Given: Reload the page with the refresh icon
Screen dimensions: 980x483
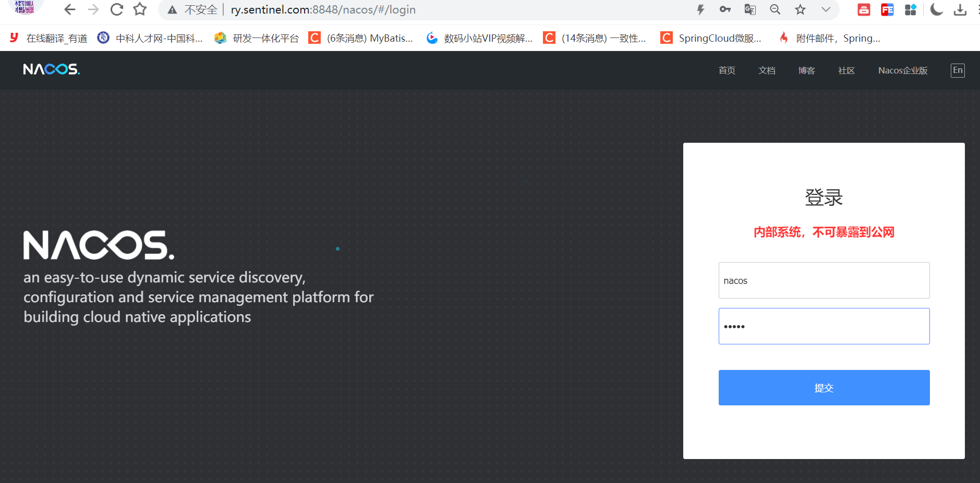Looking at the screenshot, I should pos(117,9).
